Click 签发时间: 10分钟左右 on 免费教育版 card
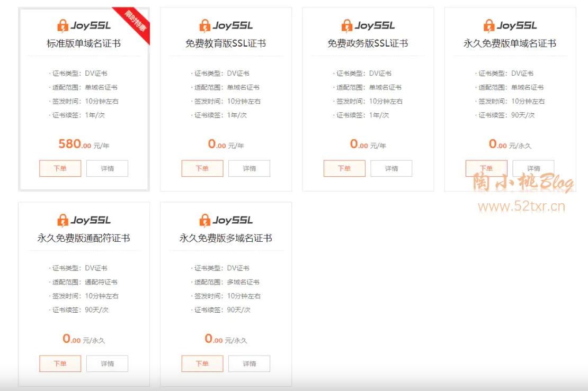The image size is (588, 391). tap(226, 101)
